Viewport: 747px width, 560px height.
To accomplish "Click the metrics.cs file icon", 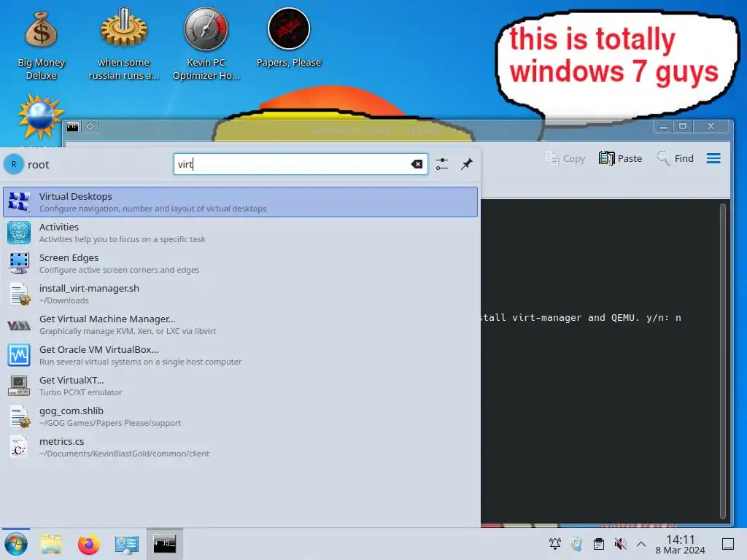I will (x=19, y=447).
